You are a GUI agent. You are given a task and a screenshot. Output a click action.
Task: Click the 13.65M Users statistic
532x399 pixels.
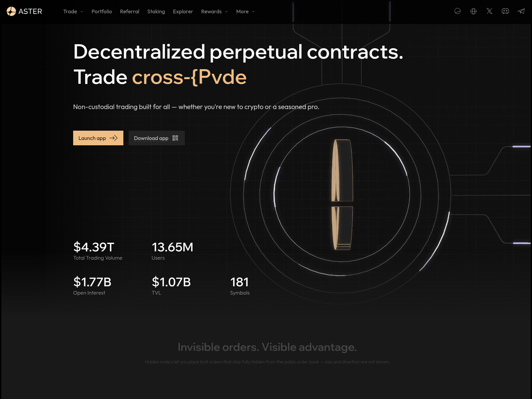pos(172,247)
